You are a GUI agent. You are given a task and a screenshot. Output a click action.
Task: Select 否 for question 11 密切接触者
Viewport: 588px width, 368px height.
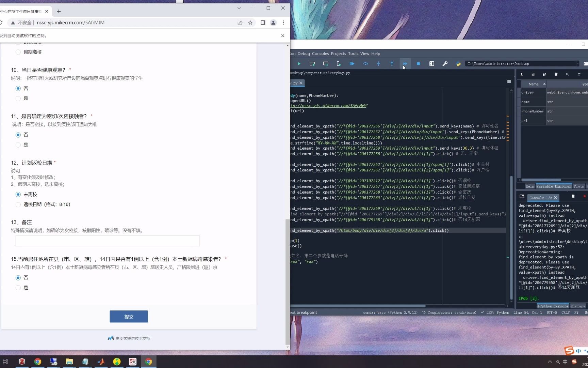pos(18,135)
